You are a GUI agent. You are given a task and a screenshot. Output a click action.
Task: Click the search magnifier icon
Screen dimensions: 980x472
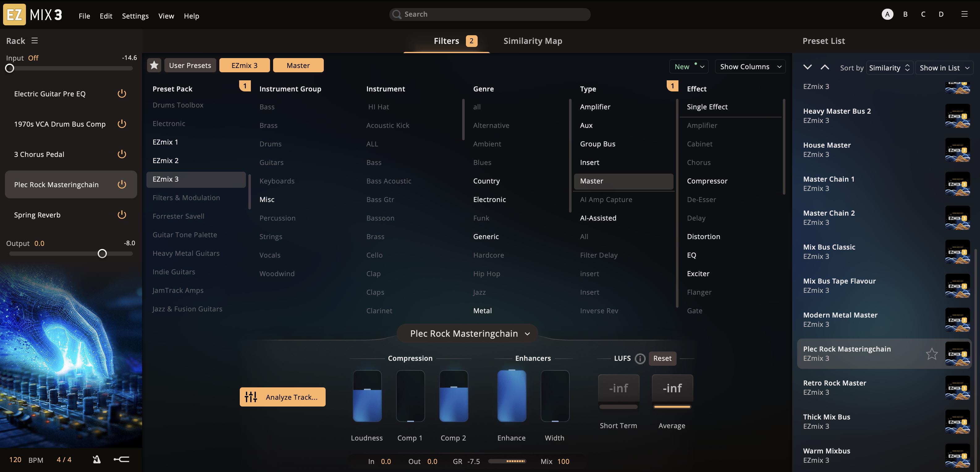pyautogui.click(x=396, y=14)
